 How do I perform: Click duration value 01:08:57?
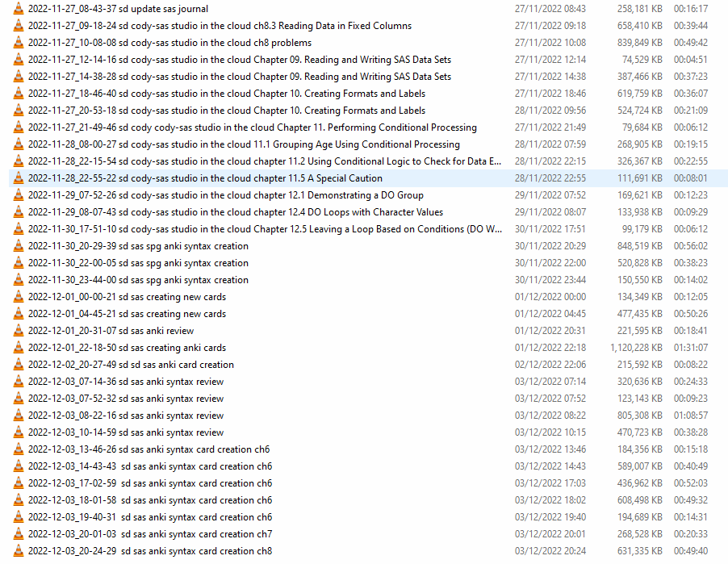click(x=691, y=416)
